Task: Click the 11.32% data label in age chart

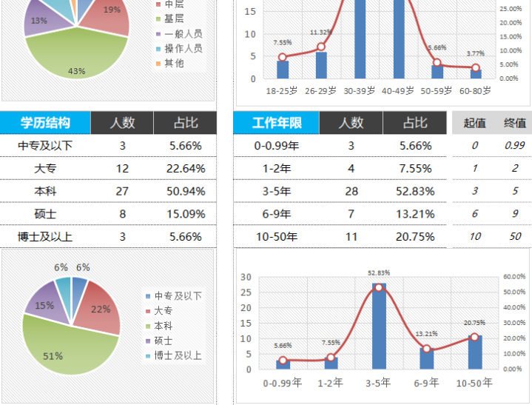Action: click(x=320, y=33)
